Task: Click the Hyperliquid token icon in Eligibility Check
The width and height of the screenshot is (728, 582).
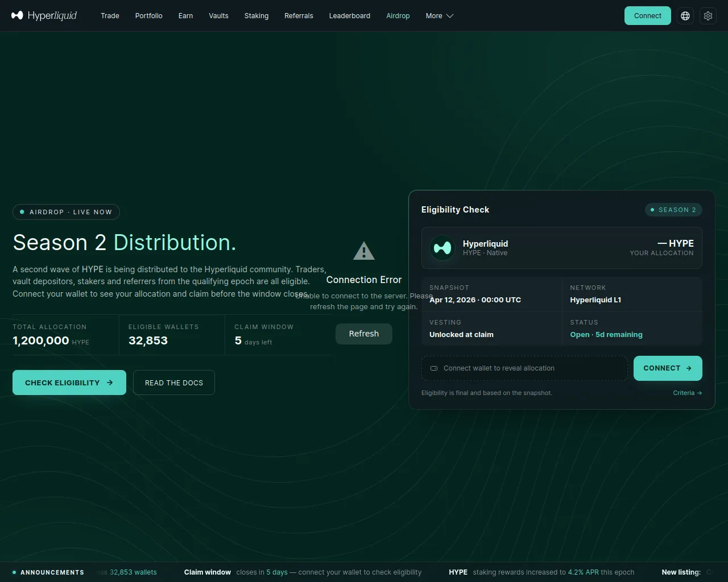Action: pos(442,248)
